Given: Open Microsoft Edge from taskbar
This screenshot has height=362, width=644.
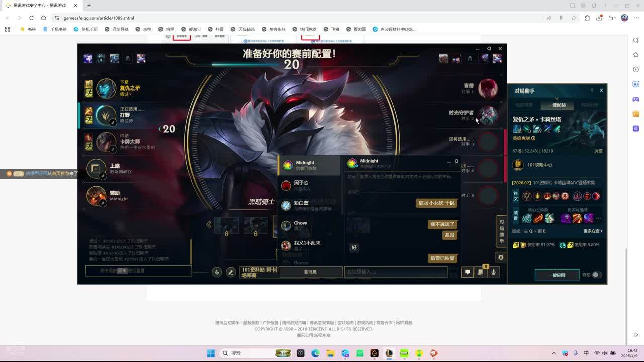Looking at the screenshot, I should coord(315,353).
